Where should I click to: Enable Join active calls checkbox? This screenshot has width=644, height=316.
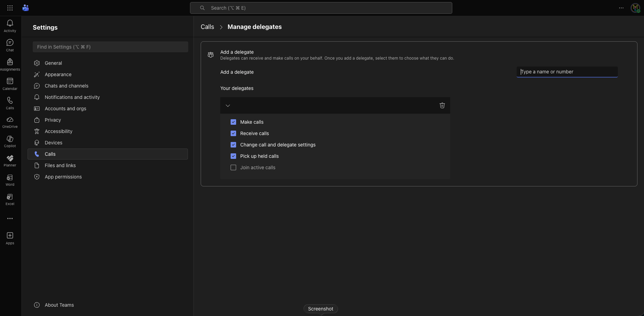233,167
